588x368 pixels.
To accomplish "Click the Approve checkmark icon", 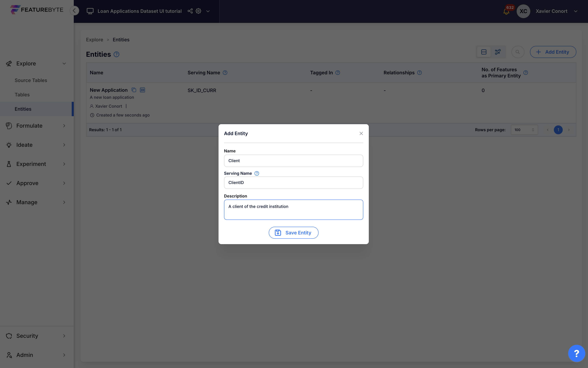I will 9,183.
